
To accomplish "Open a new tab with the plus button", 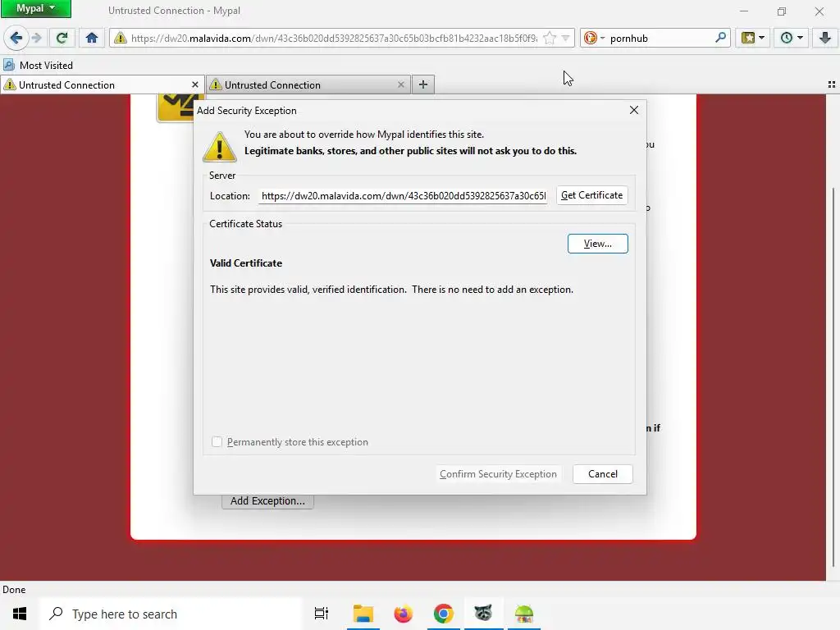I will [423, 84].
